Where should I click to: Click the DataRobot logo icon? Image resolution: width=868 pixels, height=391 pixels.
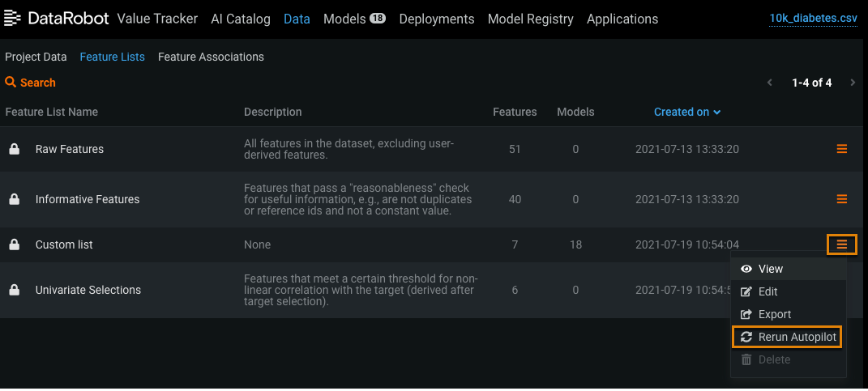(13, 18)
